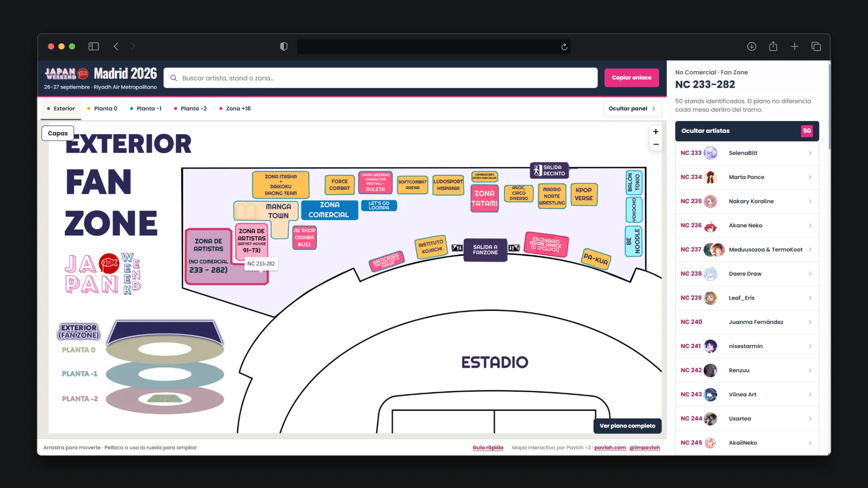Click the nisestarmin avatar
Screen dimensions: 868x488
click(710, 346)
